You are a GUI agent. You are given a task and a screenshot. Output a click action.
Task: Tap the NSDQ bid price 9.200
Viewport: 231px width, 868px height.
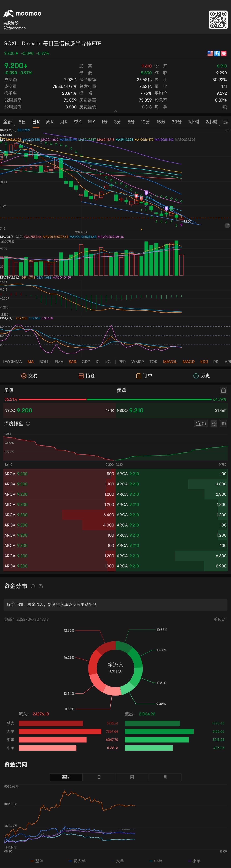[25, 410]
